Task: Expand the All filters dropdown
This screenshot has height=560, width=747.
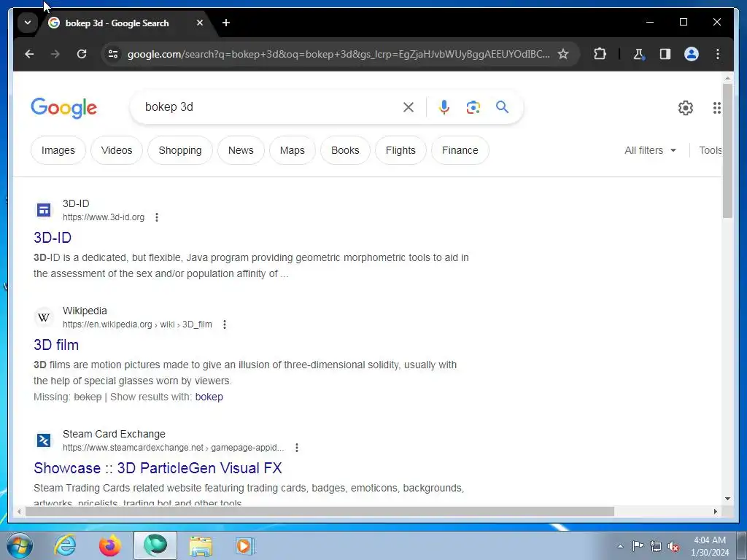Action: coord(650,150)
